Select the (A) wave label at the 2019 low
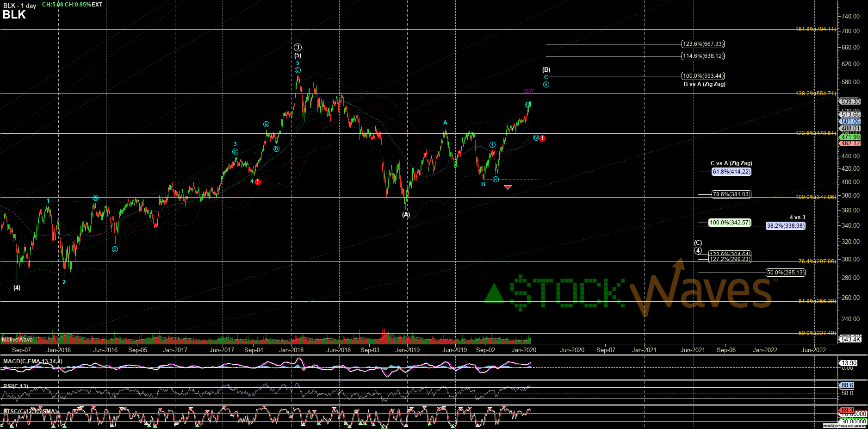 click(x=406, y=215)
